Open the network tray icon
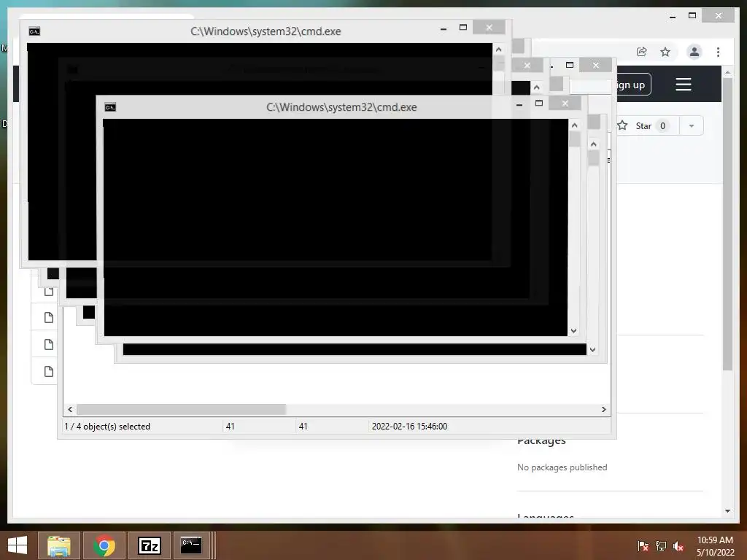 click(x=661, y=545)
